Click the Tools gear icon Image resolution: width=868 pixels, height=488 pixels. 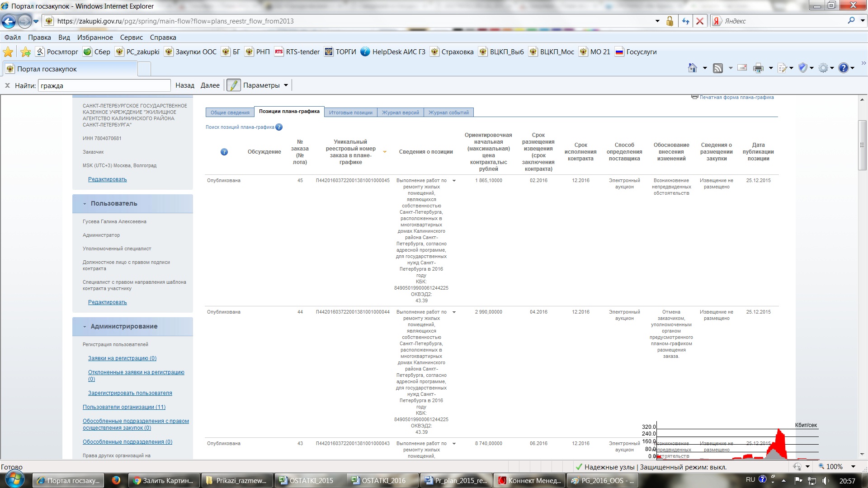(823, 68)
